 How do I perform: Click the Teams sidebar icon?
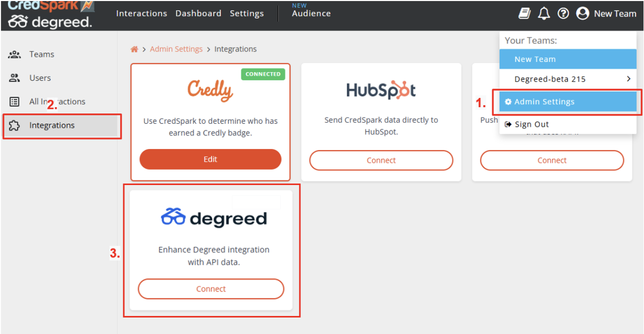(15, 54)
